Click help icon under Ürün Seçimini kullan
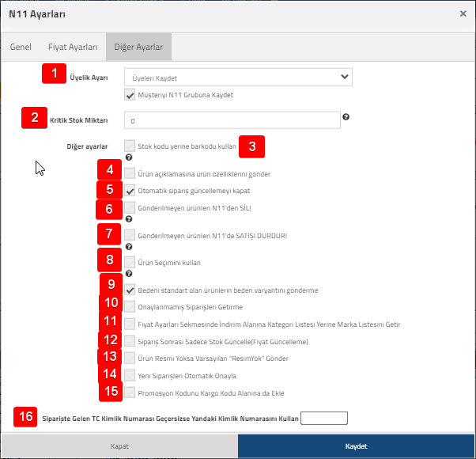Screen dimensions: 476x459 [x=129, y=274]
